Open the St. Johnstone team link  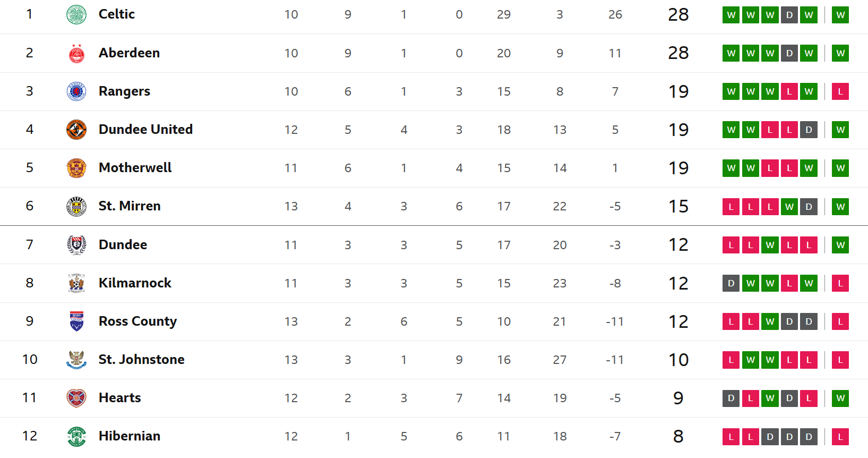coord(141,360)
